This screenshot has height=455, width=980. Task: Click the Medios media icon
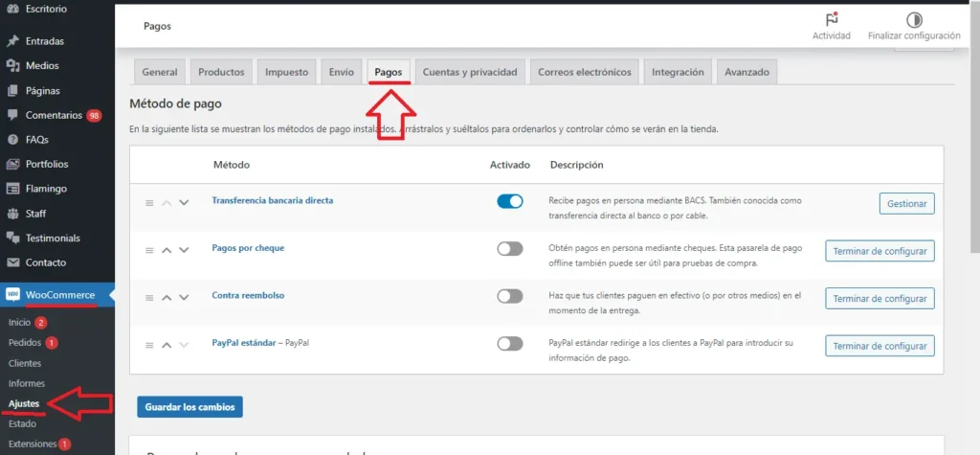11,66
